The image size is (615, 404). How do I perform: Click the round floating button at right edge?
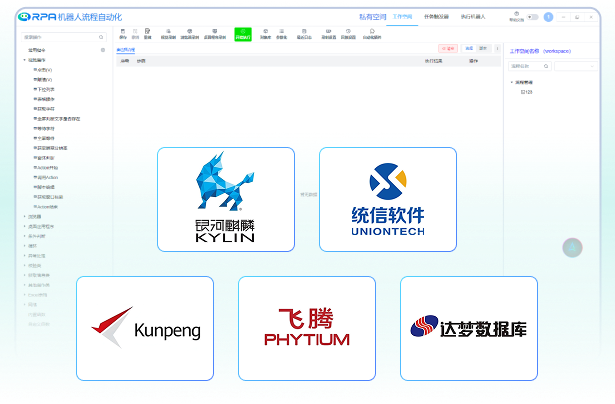tap(572, 248)
